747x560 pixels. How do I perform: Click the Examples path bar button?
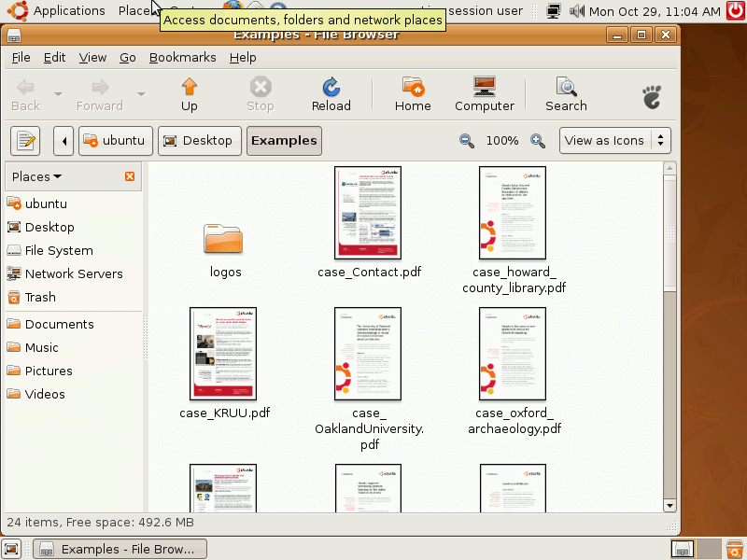coord(284,141)
